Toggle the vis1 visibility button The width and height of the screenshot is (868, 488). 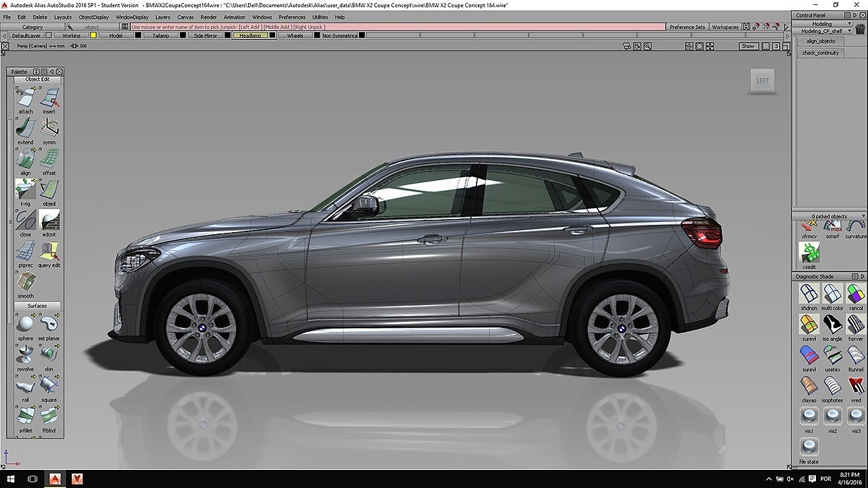tap(809, 416)
